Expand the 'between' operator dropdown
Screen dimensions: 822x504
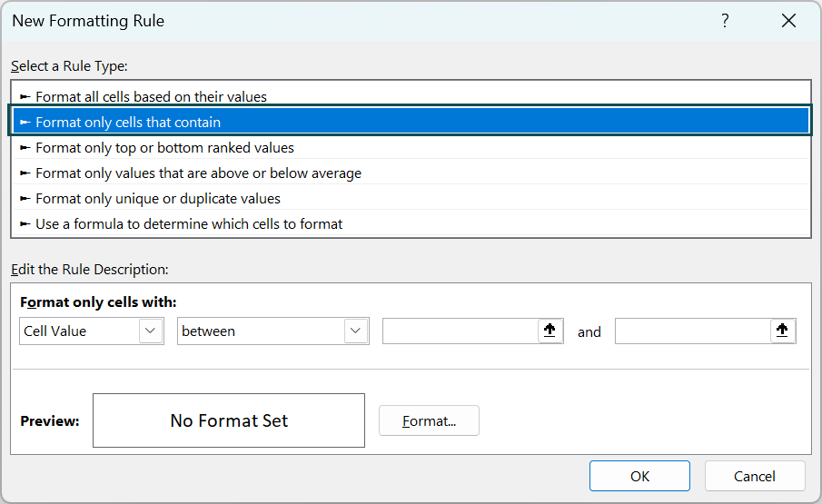[356, 331]
